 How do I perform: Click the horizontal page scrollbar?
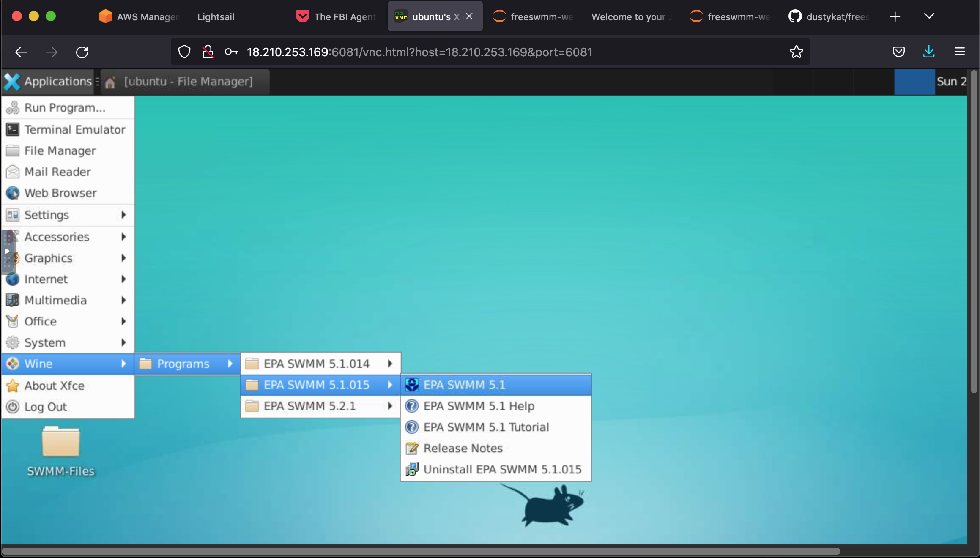(421, 551)
